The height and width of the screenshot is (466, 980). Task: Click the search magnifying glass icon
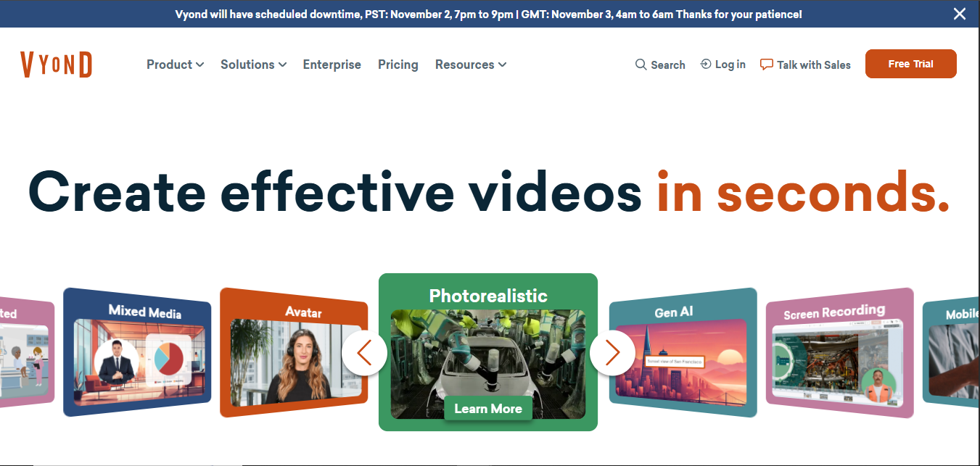(x=641, y=65)
